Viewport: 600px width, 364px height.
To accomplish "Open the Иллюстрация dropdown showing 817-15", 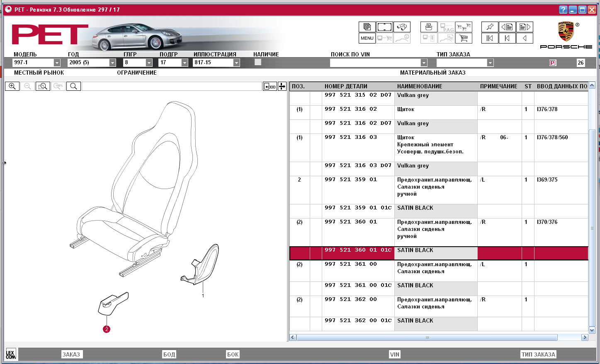I will click(236, 63).
